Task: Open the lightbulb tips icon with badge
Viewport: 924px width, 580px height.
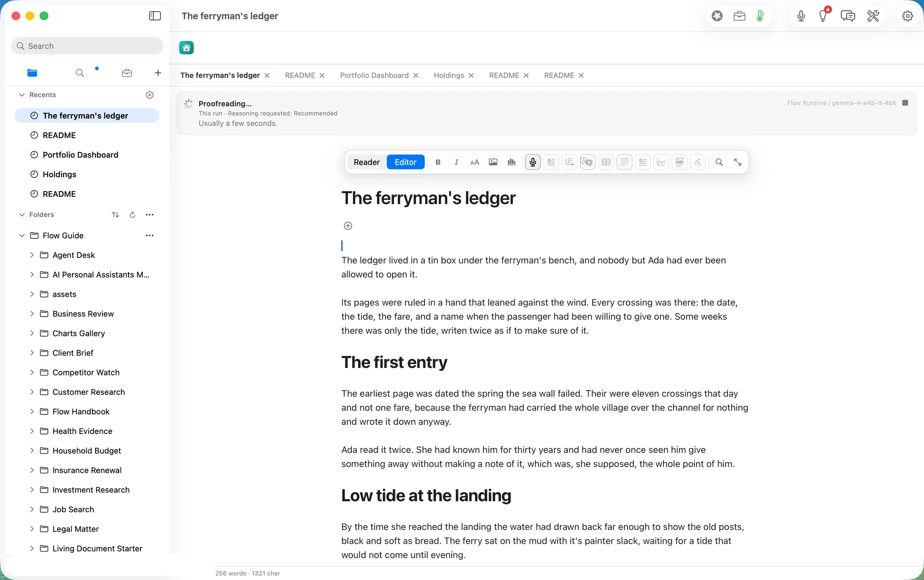Action: click(x=824, y=16)
